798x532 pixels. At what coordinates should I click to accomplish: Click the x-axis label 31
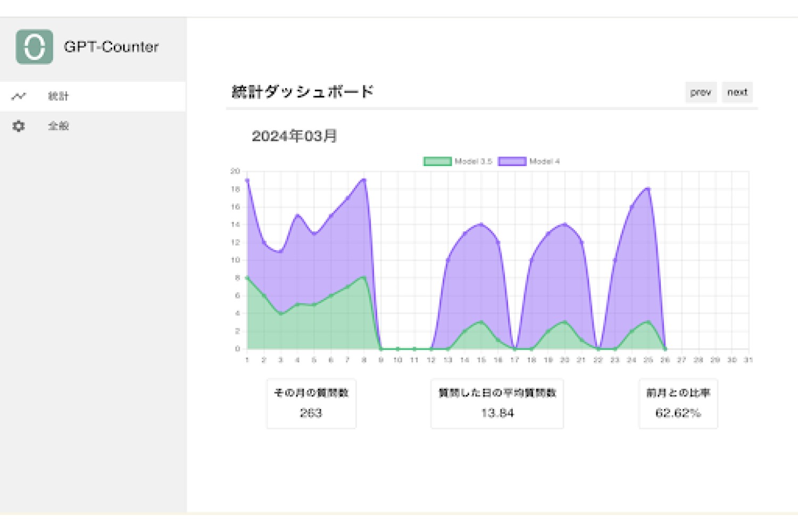point(748,360)
